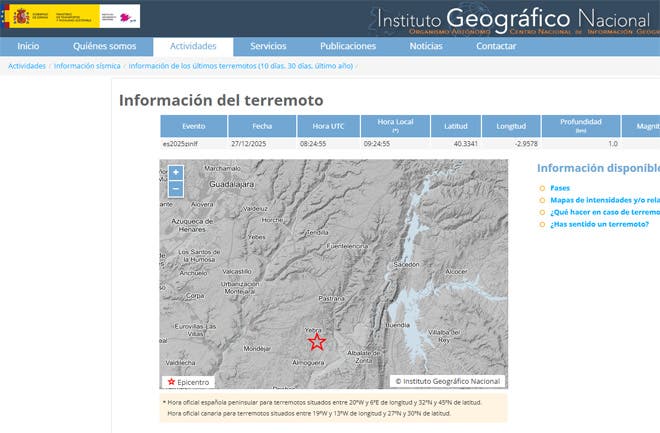Click the red epicenter star on map
This screenshot has width=660, height=433.
[317, 342]
